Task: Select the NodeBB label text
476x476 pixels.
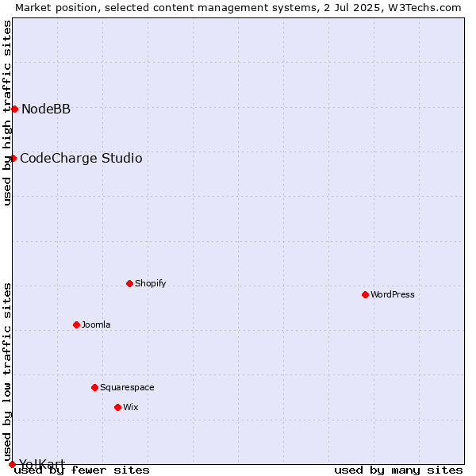Action: tap(46, 109)
